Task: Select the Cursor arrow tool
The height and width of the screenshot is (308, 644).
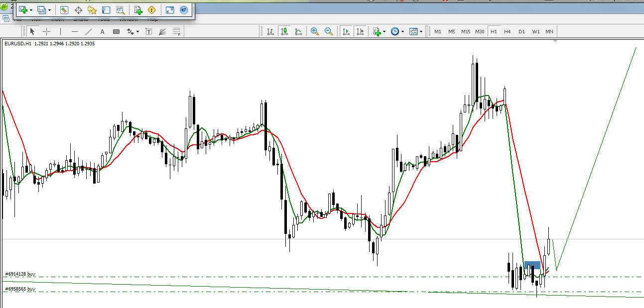Action: (x=32, y=31)
